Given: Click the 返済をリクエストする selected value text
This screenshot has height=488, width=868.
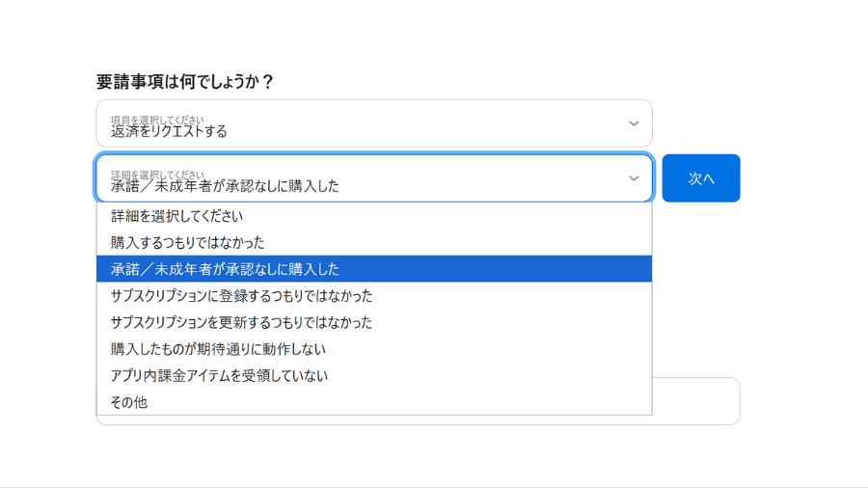Looking at the screenshot, I should [x=170, y=131].
